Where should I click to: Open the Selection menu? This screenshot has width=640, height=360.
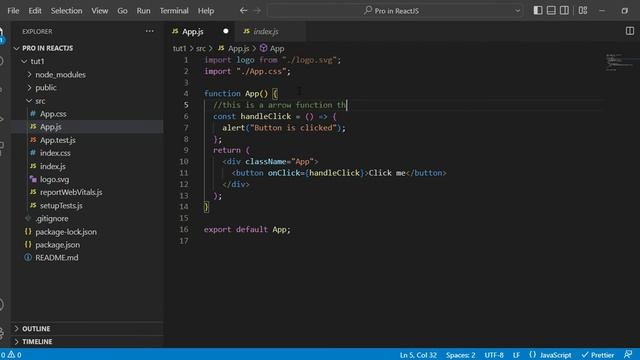pyautogui.click(x=66, y=11)
